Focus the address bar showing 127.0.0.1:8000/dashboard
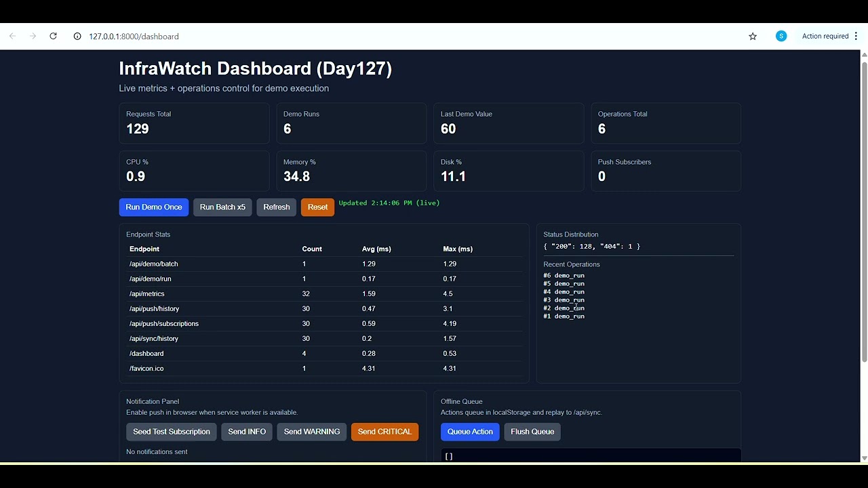 pos(134,37)
